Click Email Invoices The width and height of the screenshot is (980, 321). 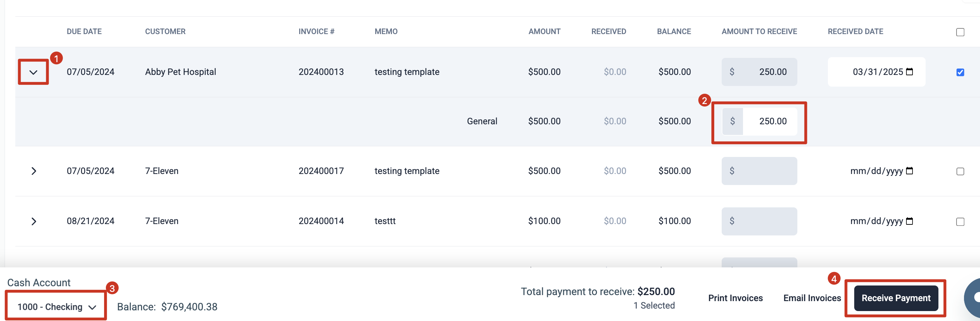click(812, 298)
